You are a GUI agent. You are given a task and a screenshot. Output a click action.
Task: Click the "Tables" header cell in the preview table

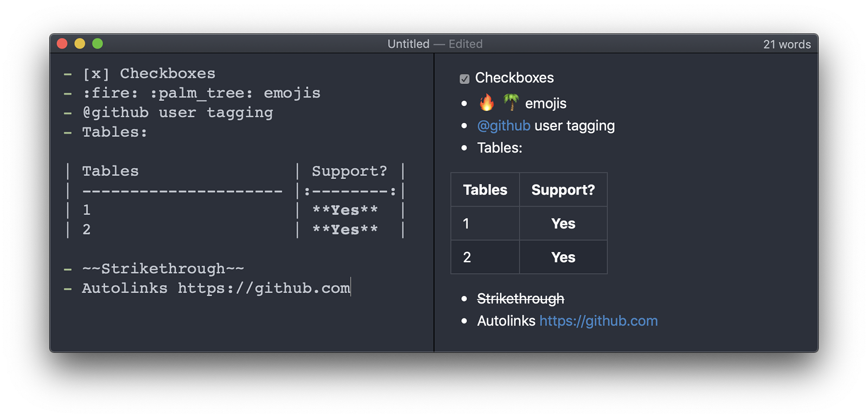(x=485, y=190)
